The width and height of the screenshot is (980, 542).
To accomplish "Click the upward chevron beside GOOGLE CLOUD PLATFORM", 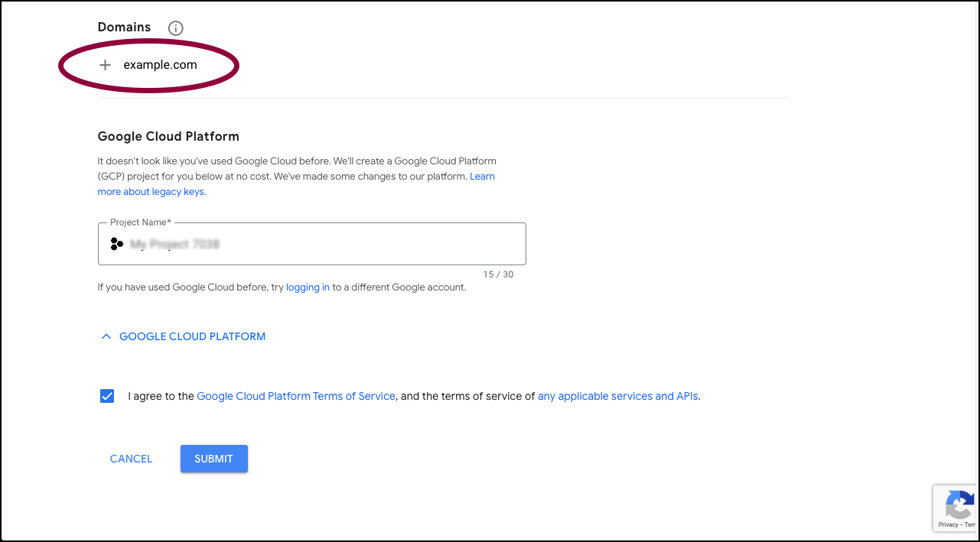I will tap(106, 336).
